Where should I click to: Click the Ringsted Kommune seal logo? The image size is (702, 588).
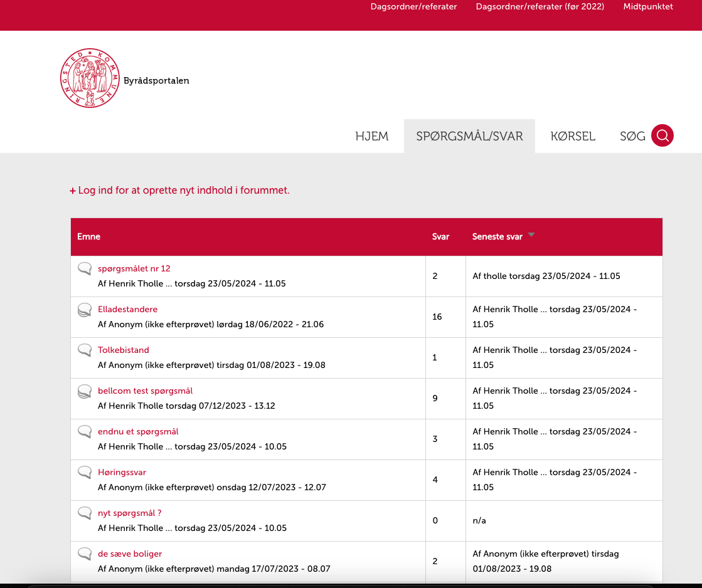[x=90, y=78]
